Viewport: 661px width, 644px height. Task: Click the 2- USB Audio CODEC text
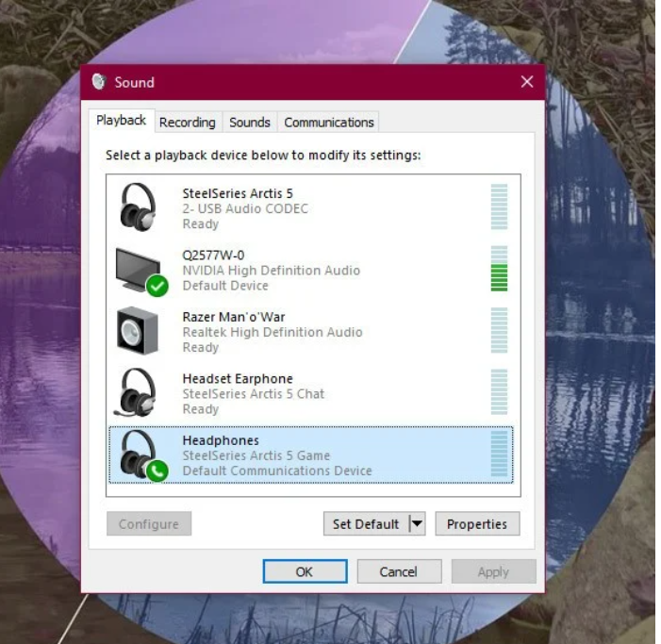245,208
